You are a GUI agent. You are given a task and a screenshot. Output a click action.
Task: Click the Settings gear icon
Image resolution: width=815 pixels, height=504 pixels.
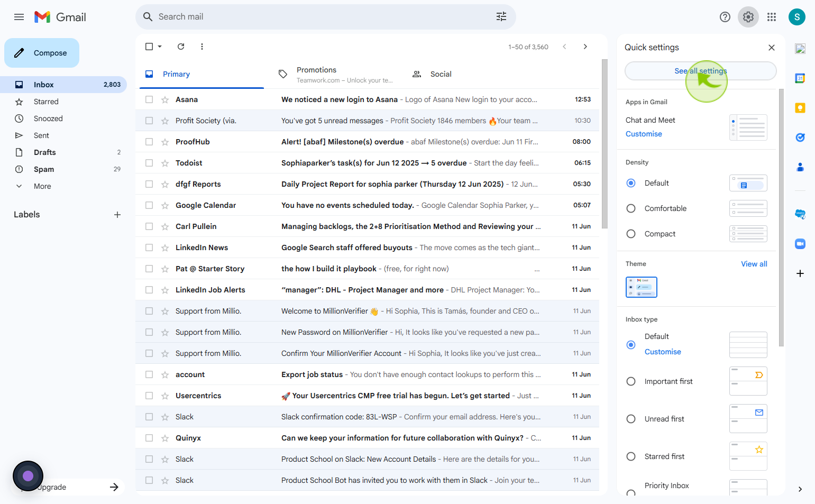click(x=748, y=17)
